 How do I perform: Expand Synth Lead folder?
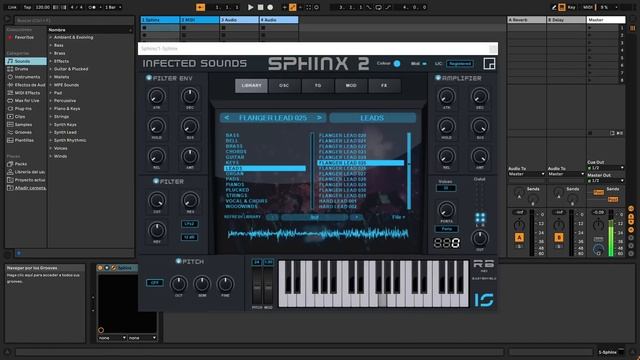click(x=51, y=133)
